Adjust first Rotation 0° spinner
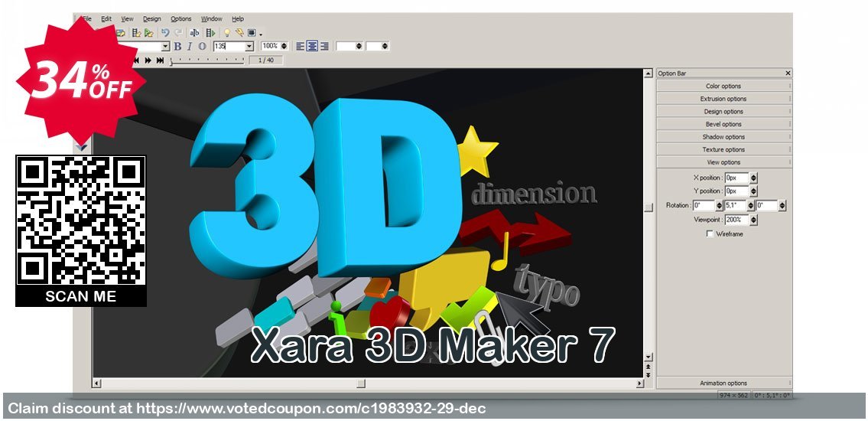Viewport: 868px width, 421px height. 719,205
